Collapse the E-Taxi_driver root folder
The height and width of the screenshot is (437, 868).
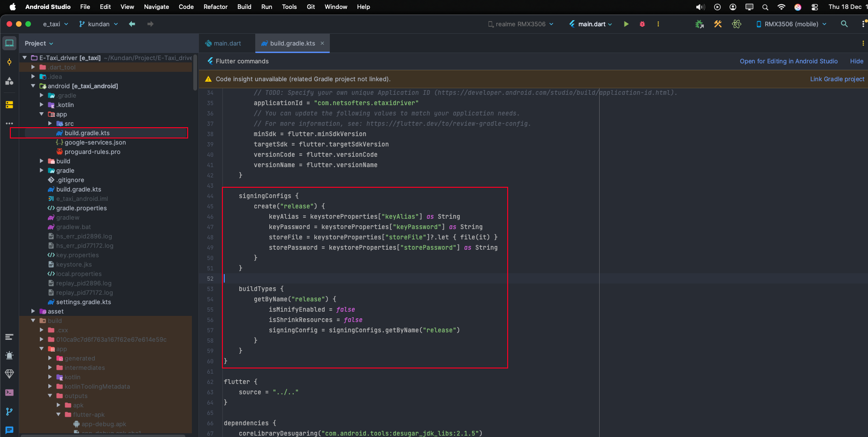pos(25,58)
